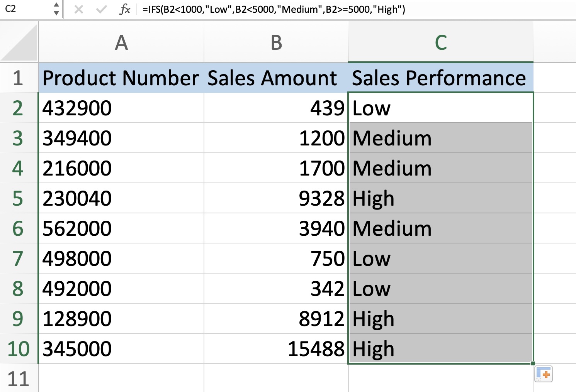Click the confirm entry checkmark icon
Viewport: 576px width, 392px height.
(x=101, y=9)
